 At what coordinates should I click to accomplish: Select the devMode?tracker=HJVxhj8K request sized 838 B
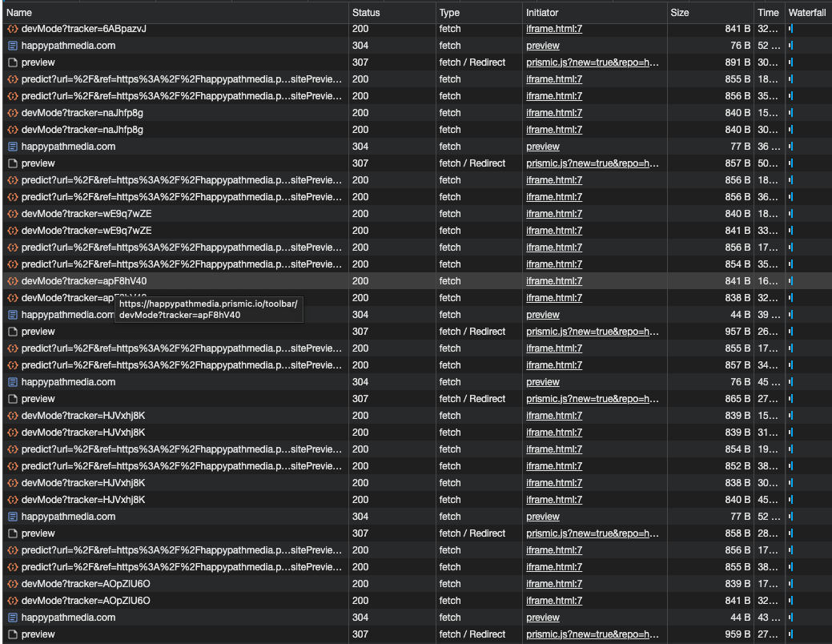[x=83, y=483]
